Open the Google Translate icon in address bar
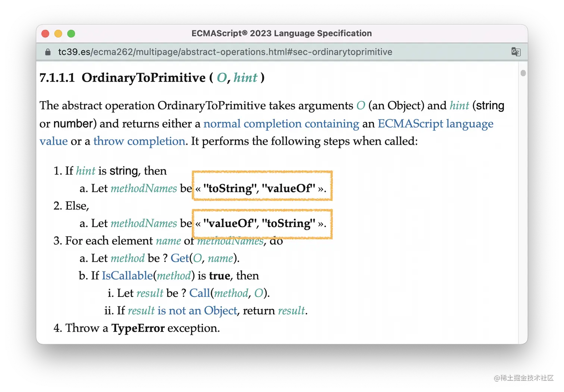This screenshot has height=392, width=564. coord(516,52)
